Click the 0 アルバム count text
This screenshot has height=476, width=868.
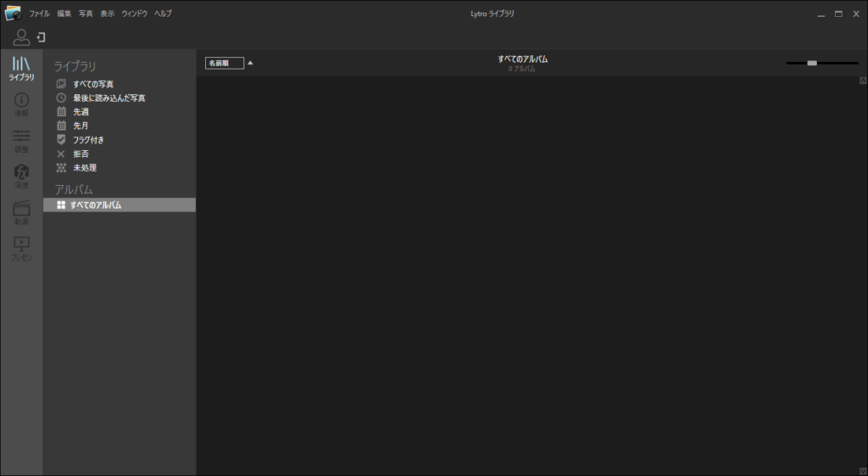[x=522, y=69]
